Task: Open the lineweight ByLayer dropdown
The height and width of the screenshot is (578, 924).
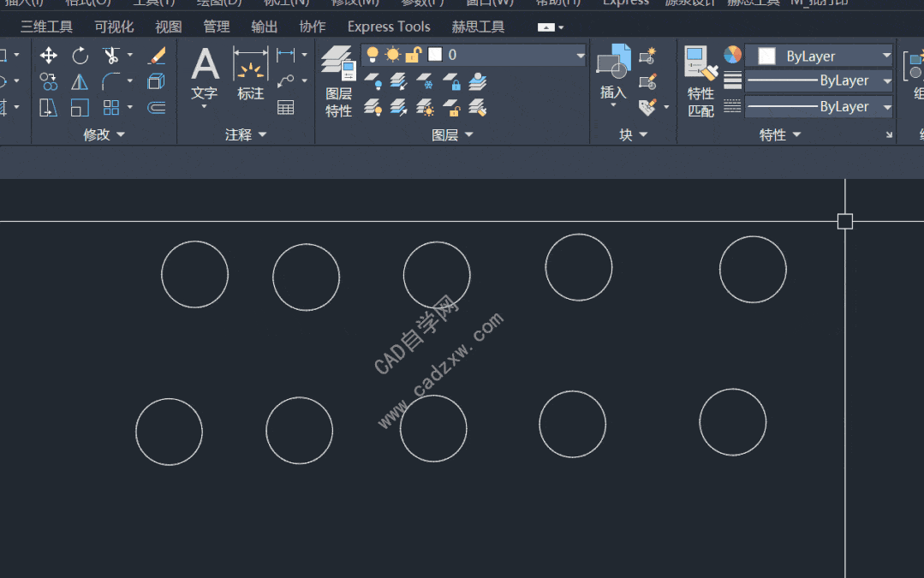Action: [x=886, y=80]
